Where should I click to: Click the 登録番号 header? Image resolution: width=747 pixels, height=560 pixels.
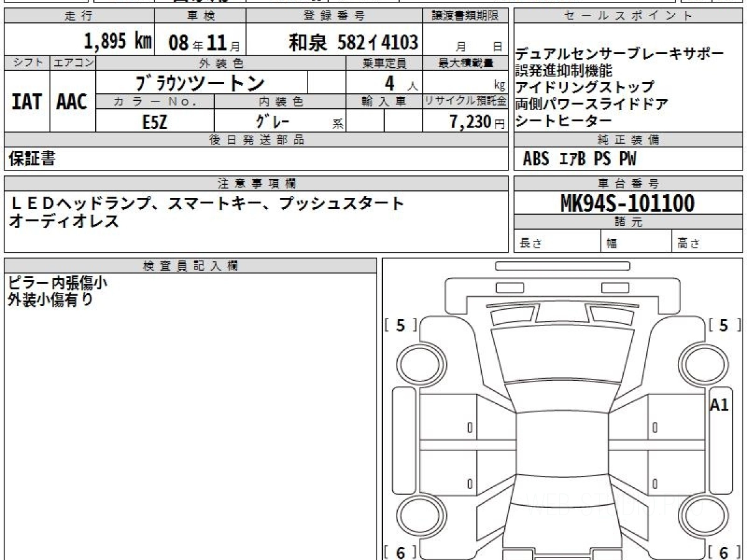[x=335, y=16]
